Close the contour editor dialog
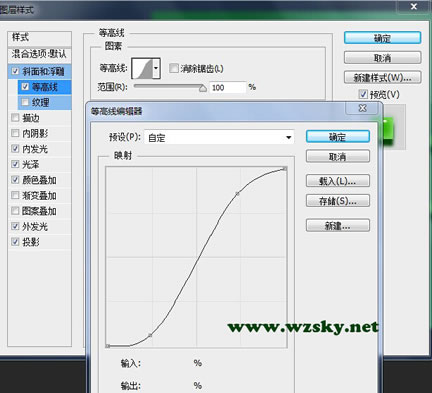This screenshot has width=432, height=393. (x=362, y=108)
